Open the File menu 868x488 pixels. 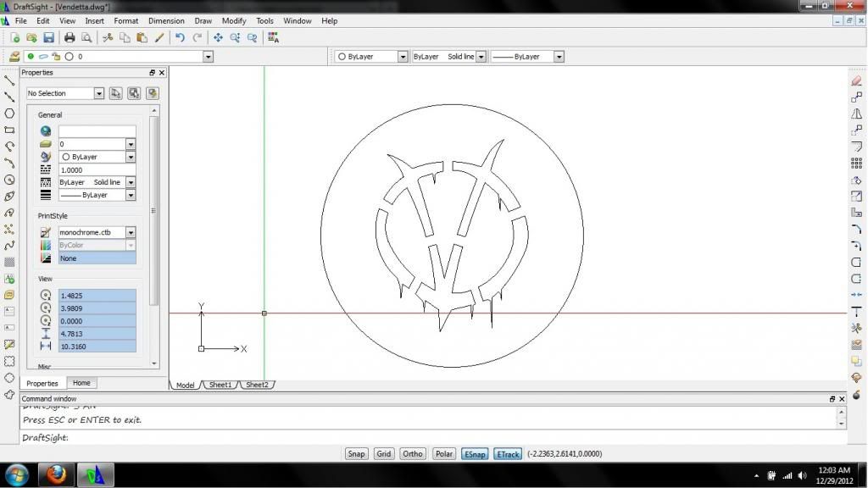[21, 21]
